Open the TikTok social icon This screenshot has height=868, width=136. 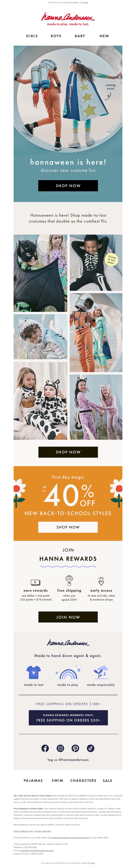click(90, 748)
